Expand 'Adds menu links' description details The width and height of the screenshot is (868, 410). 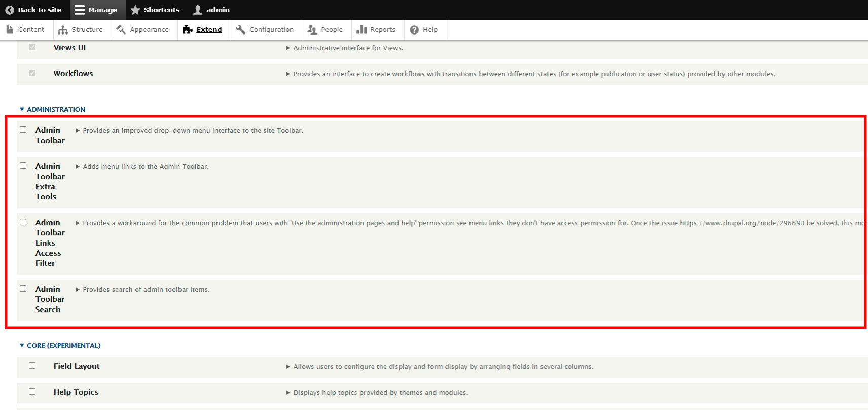(142, 167)
